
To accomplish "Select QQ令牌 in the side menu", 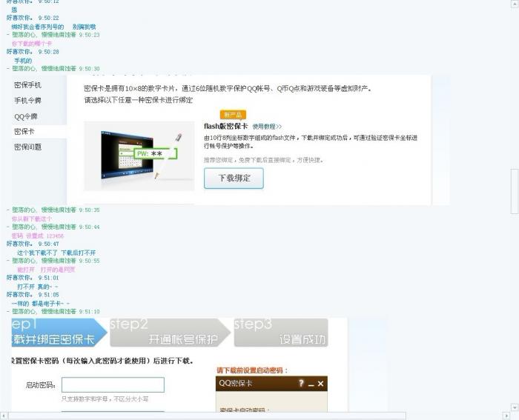I will point(26,116).
